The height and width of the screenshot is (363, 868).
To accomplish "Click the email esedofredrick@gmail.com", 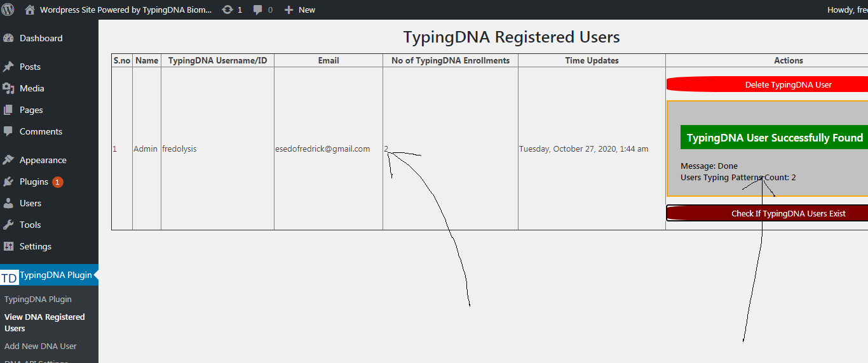I will click(322, 148).
